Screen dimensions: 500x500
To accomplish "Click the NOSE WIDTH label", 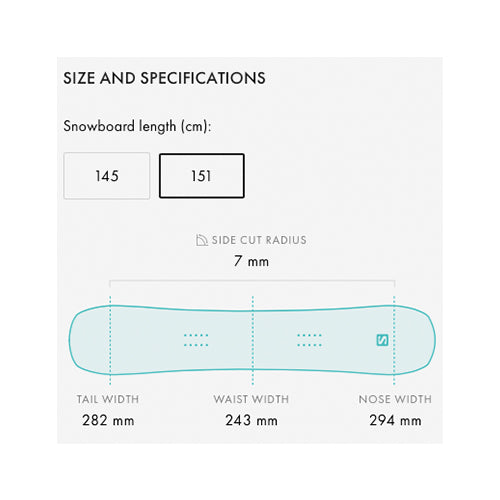I will point(395,399).
